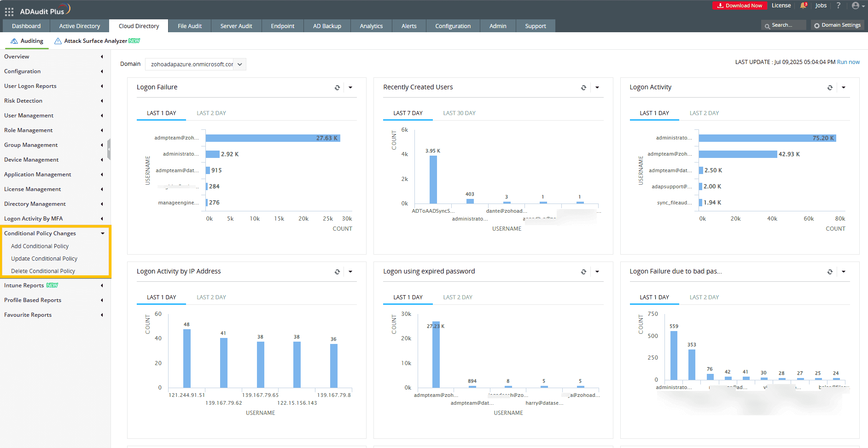Open the user account profile icon

pos(856,6)
